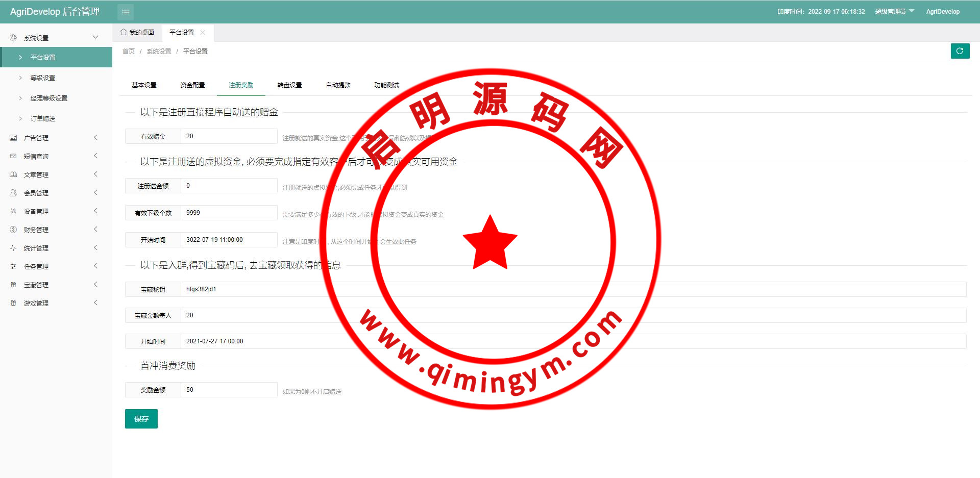Click the book icon beside 文章管理

[x=13, y=174]
